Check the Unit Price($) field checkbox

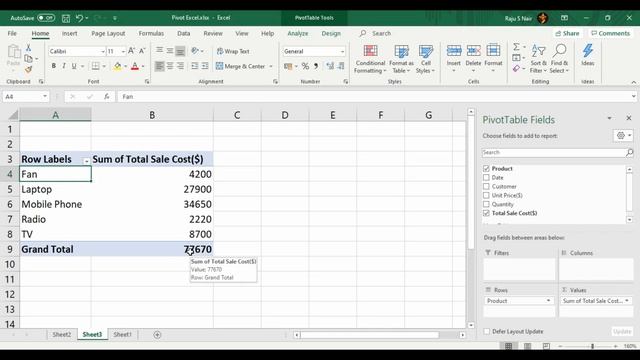(486, 196)
